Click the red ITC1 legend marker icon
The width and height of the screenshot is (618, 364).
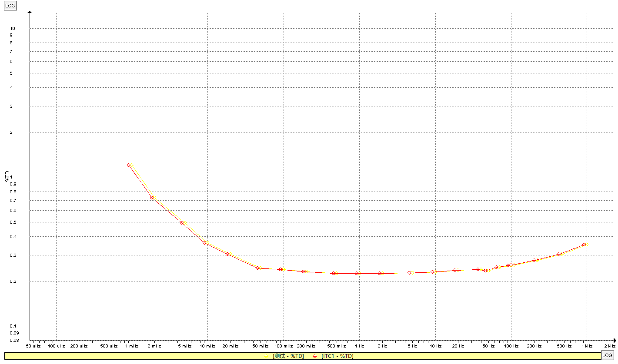(x=314, y=356)
